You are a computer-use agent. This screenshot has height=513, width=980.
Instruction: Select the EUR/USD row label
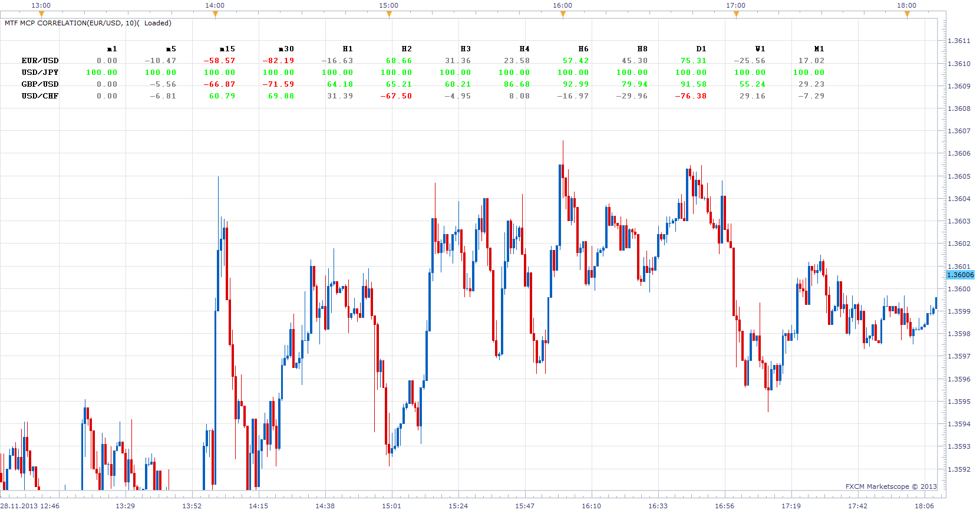(x=40, y=61)
